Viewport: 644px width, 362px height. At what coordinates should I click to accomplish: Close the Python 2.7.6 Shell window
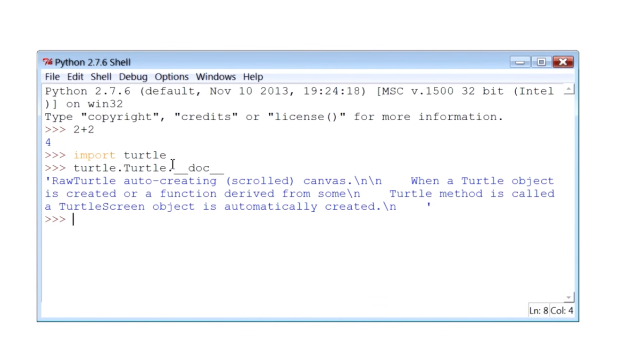(563, 62)
